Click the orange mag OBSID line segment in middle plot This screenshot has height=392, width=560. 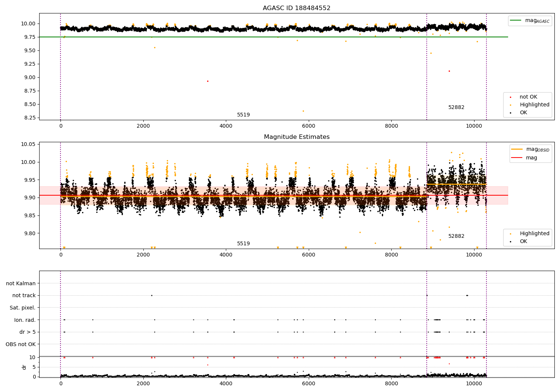pyautogui.click(x=457, y=184)
